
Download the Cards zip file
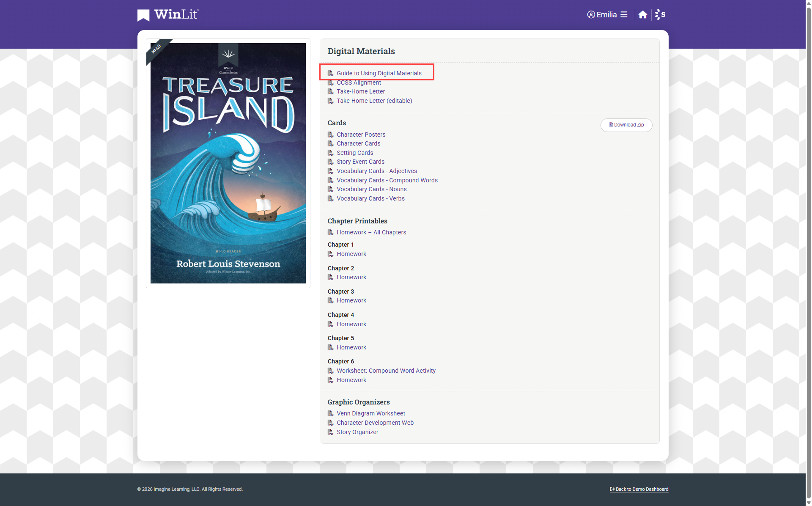tap(626, 125)
